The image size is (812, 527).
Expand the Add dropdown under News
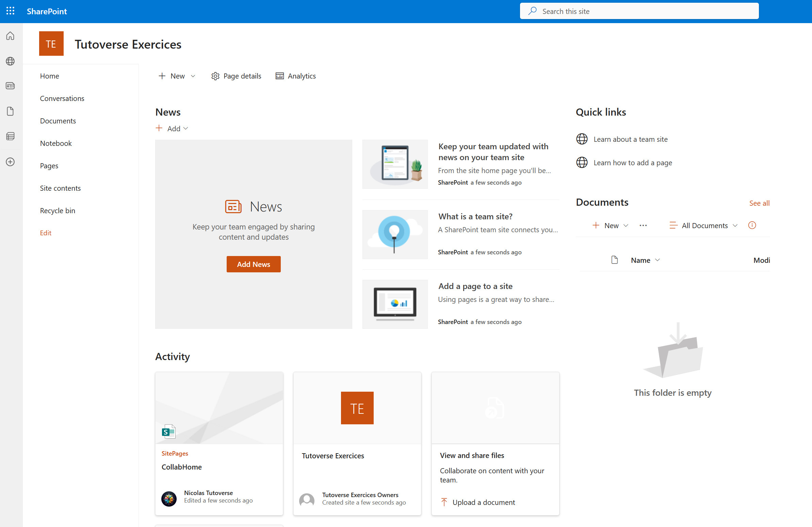click(x=172, y=129)
